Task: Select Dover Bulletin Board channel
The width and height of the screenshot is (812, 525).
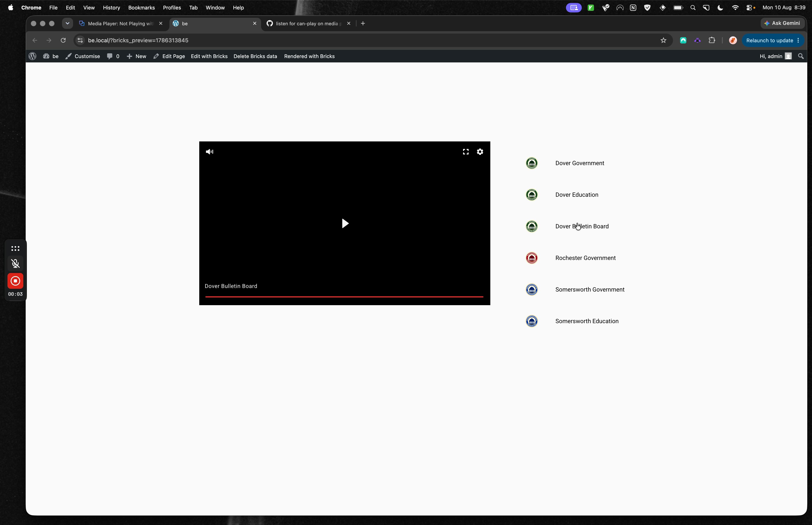Action: [582, 226]
